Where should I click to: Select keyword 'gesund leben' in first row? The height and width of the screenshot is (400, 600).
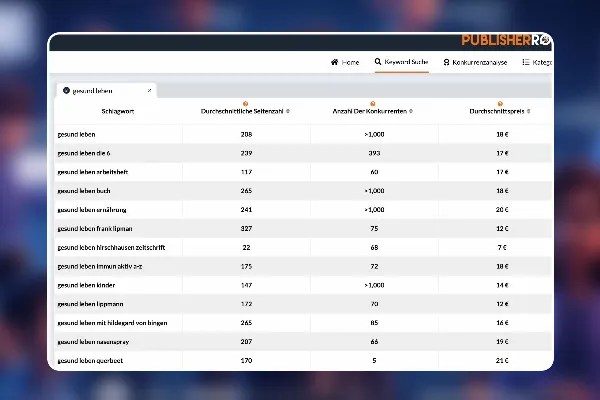[77, 134]
